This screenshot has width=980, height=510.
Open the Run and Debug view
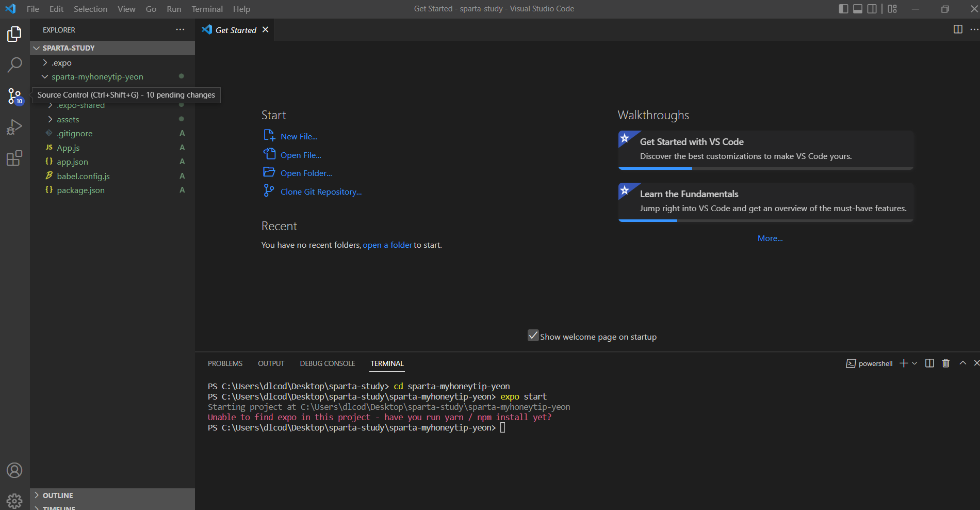click(x=14, y=127)
